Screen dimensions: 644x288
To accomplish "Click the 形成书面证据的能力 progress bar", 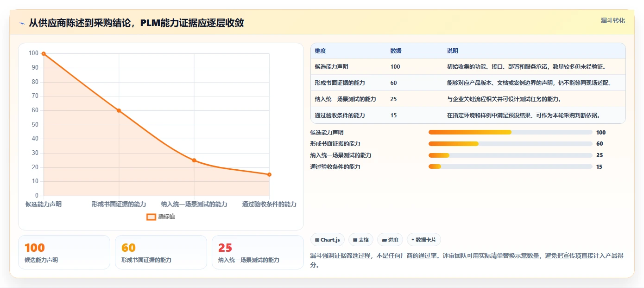I will [511, 144].
